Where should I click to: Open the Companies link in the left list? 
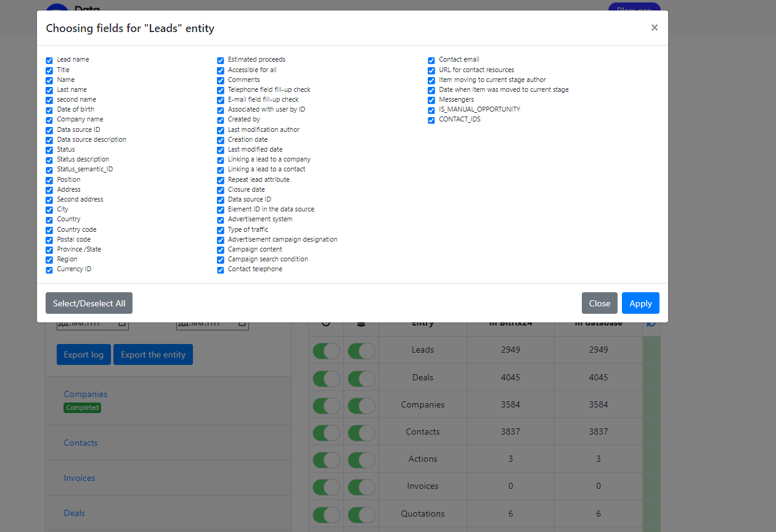85,394
